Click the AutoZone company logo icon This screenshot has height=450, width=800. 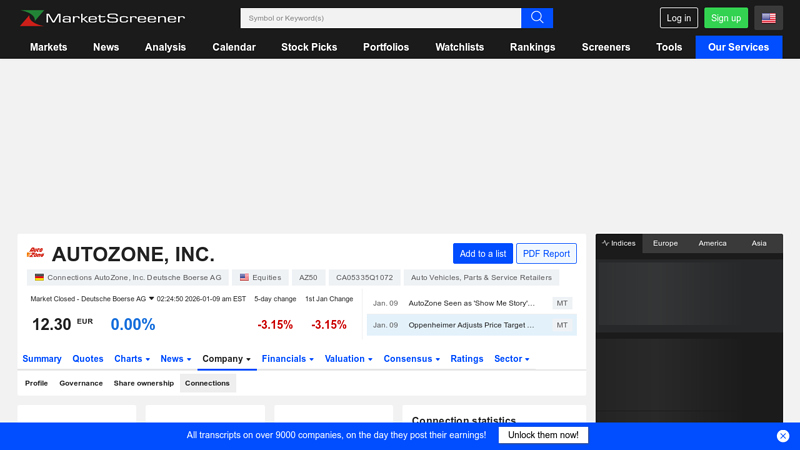click(x=36, y=253)
